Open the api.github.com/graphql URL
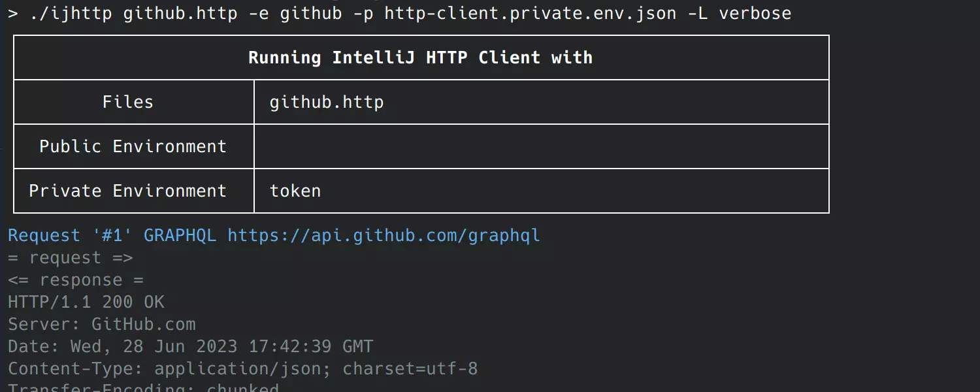The width and height of the screenshot is (980, 392). point(384,235)
